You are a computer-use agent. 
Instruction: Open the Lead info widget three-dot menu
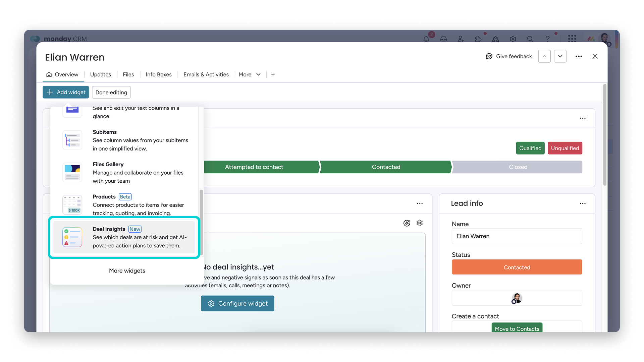583,203
